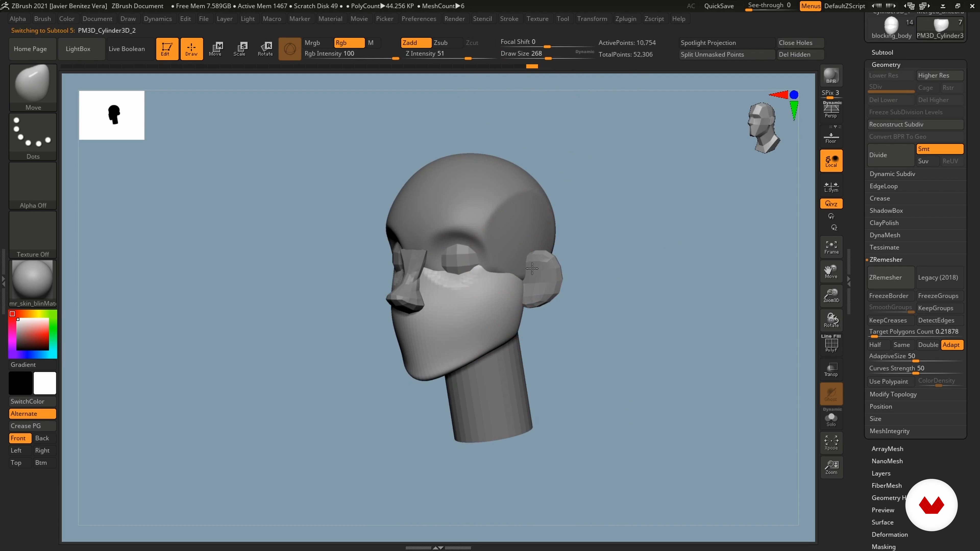Image resolution: width=980 pixels, height=551 pixels.
Task: Open the Zplugin menu
Action: [x=626, y=19]
